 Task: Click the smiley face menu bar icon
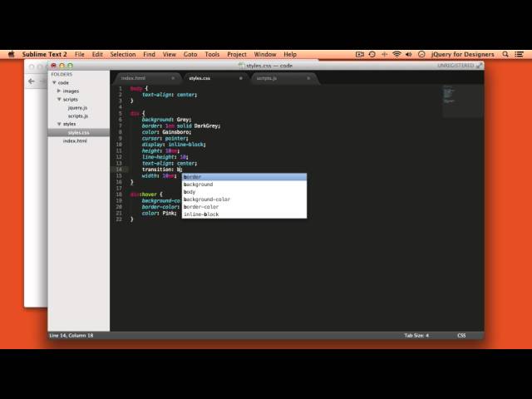point(421,54)
